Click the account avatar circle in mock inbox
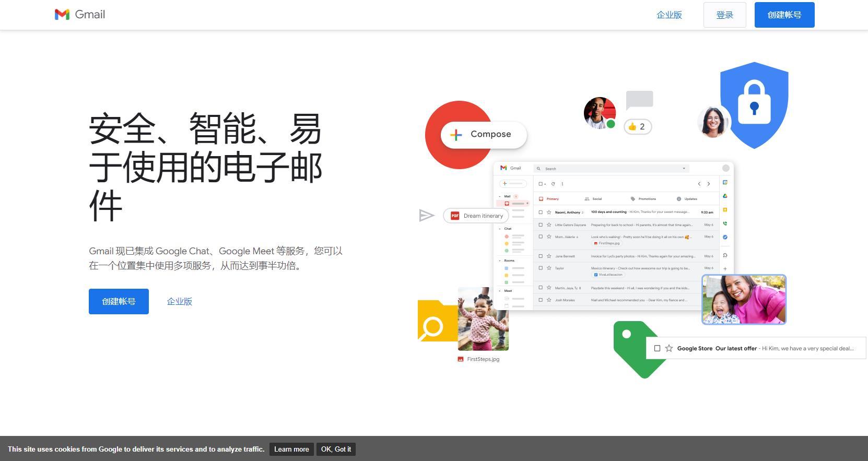The image size is (868, 461). pyautogui.click(x=725, y=168)
